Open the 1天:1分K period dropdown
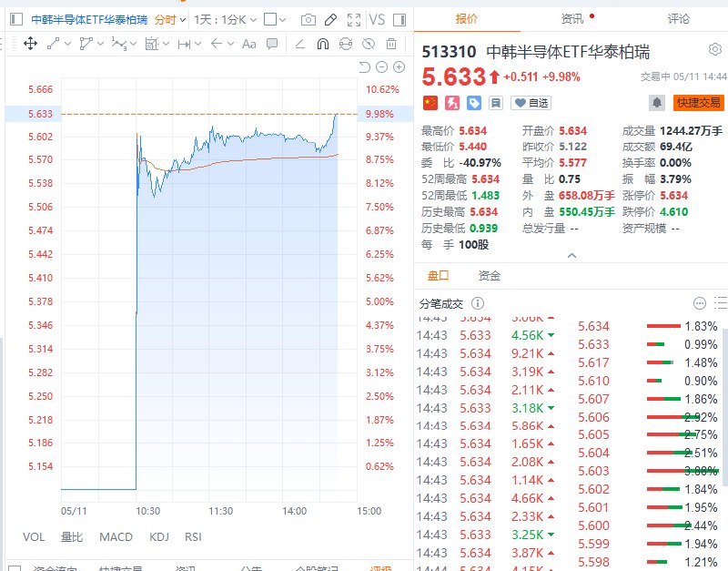 pos(225,20)
